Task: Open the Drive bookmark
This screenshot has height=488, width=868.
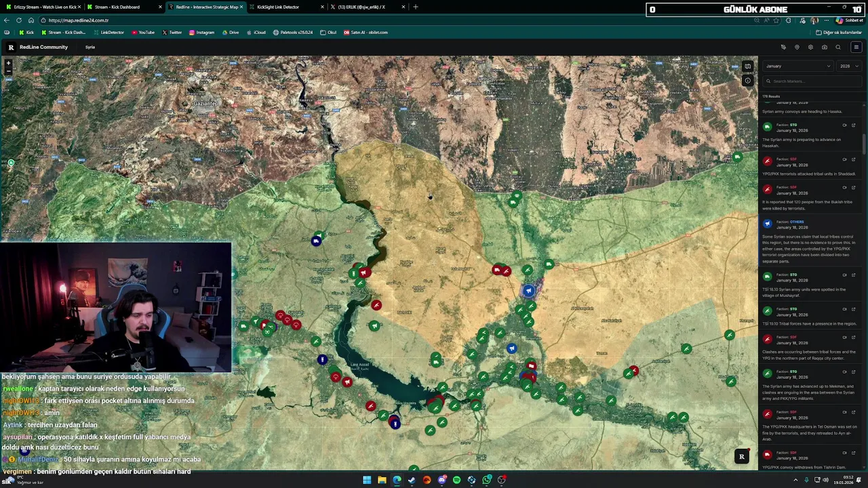Action: coord(230,33)
